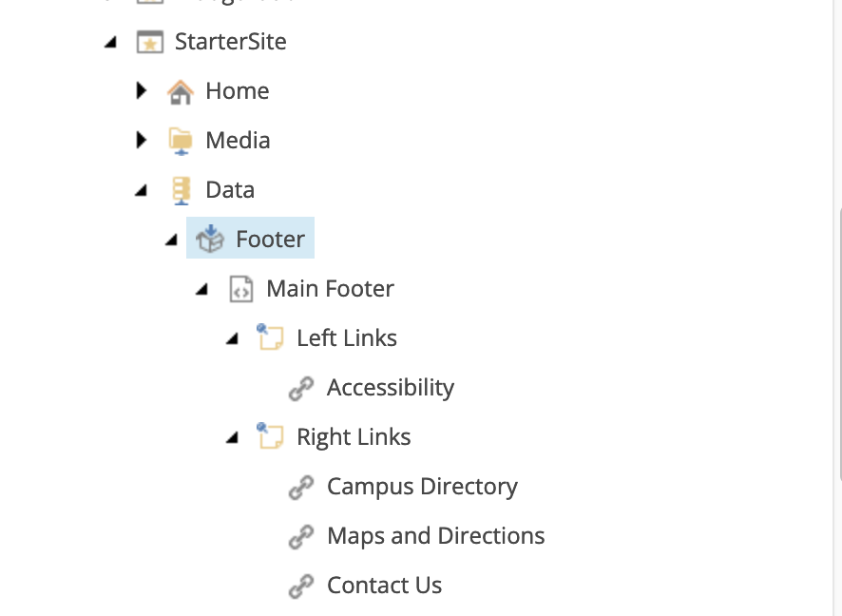Click the Main Footer code icon

click(x=240, y=288)
